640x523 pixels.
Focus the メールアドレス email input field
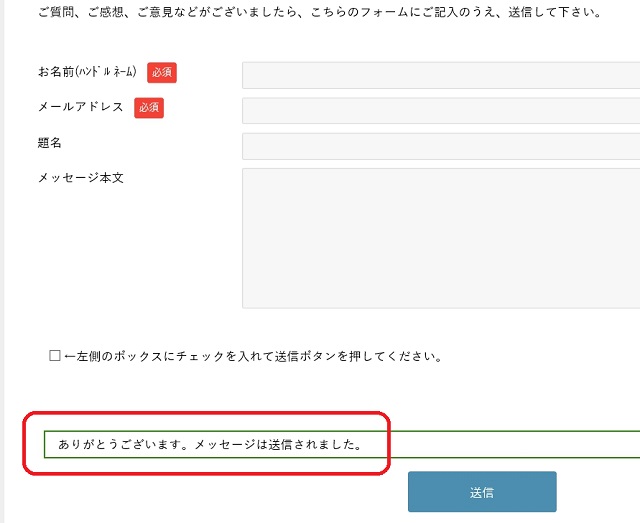click(x=440, y=110)
